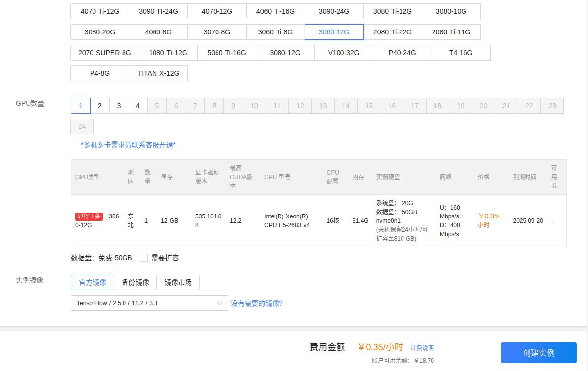Click the 数据盘: 免费 50GB label
The image size is (588, 371).
102,258
